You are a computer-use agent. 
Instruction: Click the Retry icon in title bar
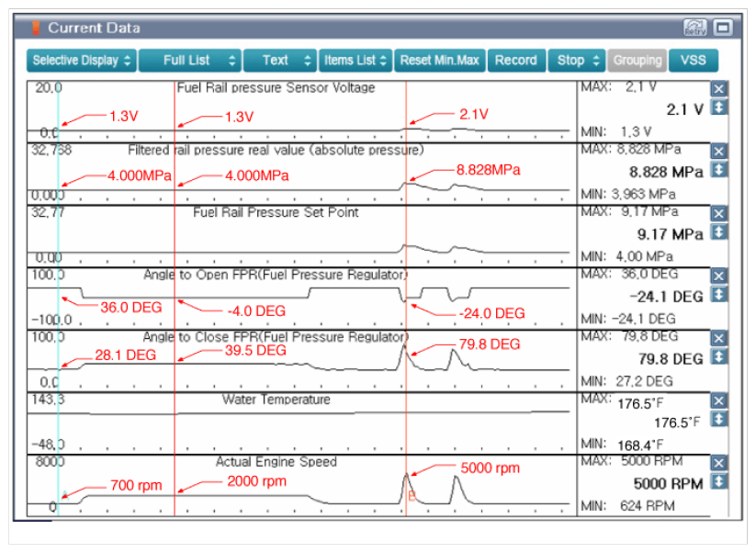(694, 28)
